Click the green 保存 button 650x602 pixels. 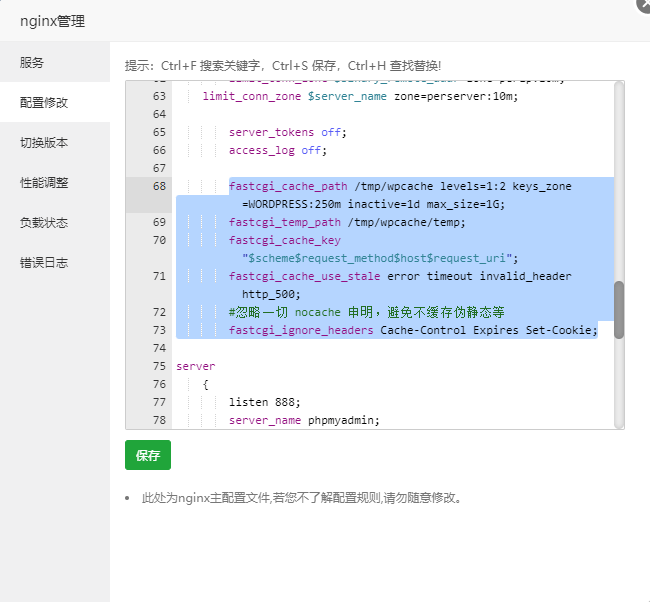click(148, 455)
